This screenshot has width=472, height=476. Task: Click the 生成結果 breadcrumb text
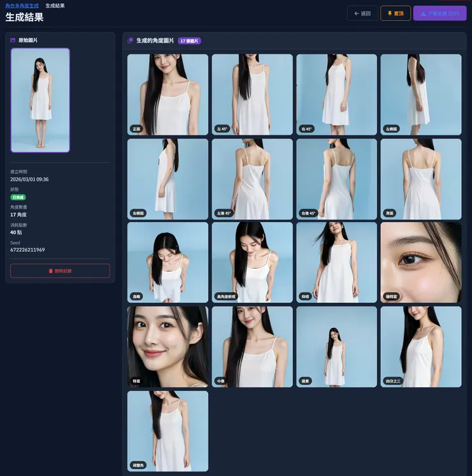pyautogui.click(x=55, y=6)
